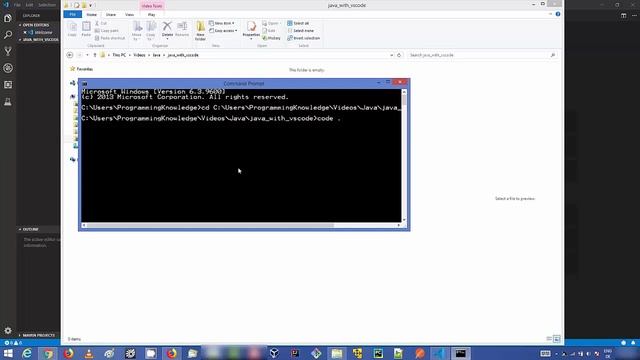
Task: Open VS Code Test beaker view
Action: 8,102
